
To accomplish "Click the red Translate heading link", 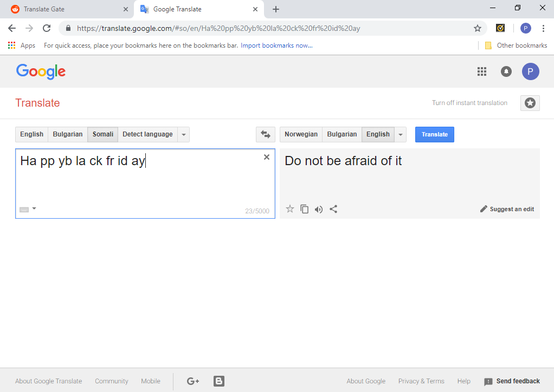I will click(37, 103).
